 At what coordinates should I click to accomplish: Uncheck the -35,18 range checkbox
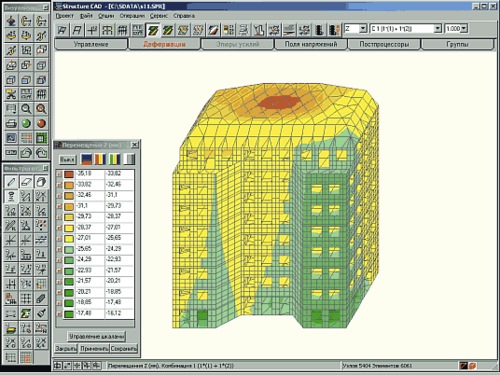coord(59,174)
